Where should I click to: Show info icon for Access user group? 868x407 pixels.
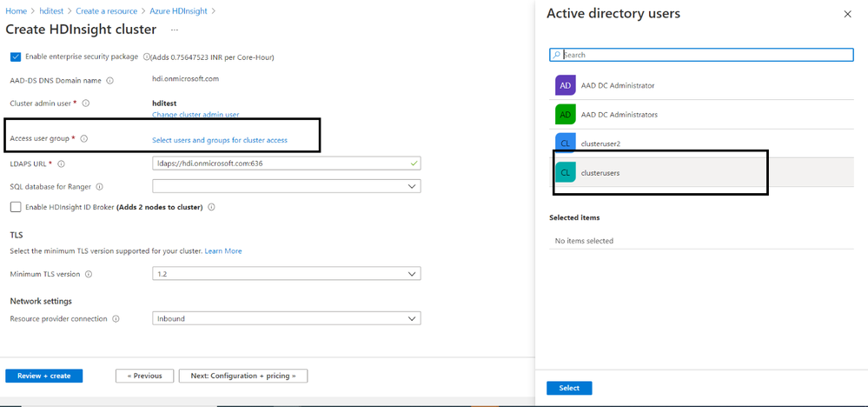[x=84, y=139]
